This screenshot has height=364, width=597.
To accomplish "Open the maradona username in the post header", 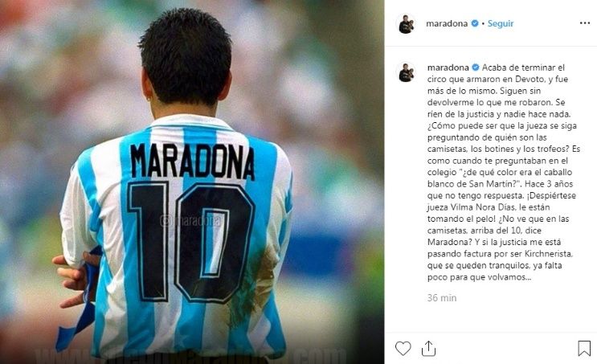I will [x=447, y=23].
